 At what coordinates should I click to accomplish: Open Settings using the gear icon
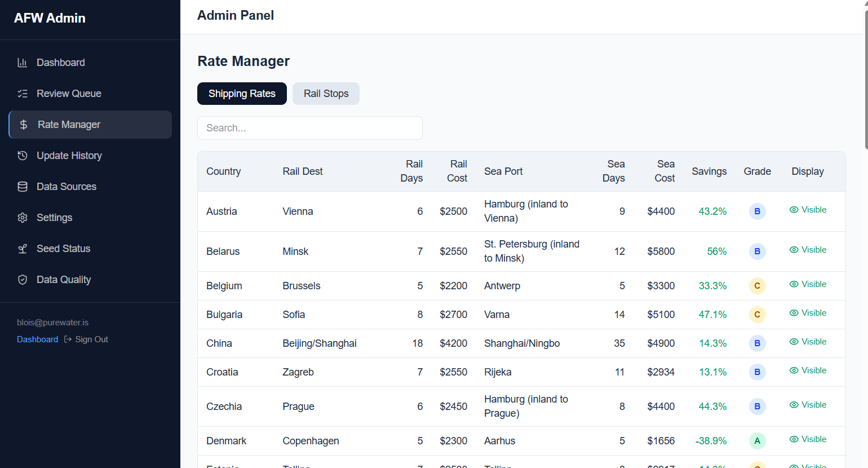coord(22,217)
